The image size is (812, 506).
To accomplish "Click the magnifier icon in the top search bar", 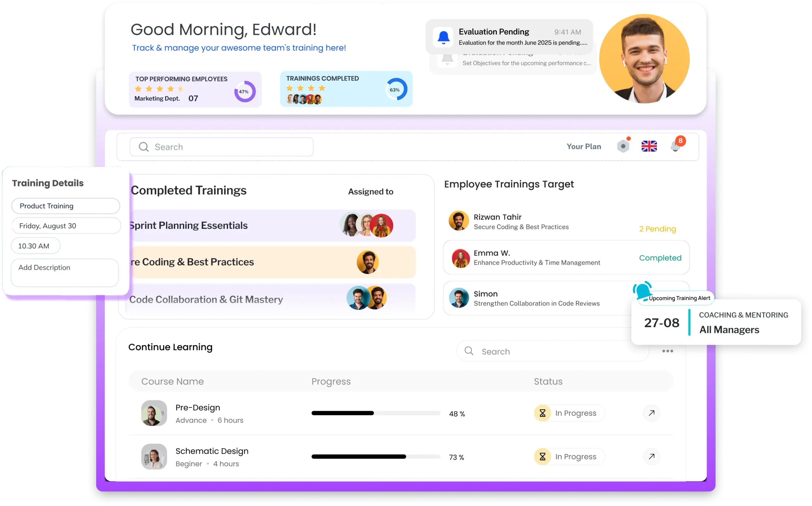I will coord(144,147).
